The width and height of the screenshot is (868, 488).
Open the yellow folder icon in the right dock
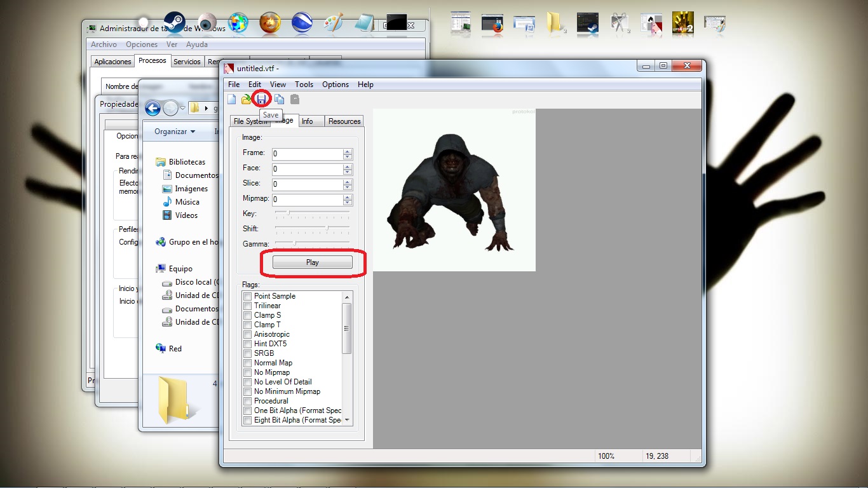point(555,22)
